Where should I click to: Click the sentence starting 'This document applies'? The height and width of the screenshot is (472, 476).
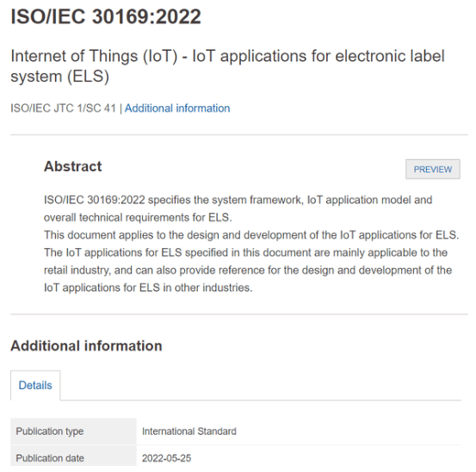(251, 235)
